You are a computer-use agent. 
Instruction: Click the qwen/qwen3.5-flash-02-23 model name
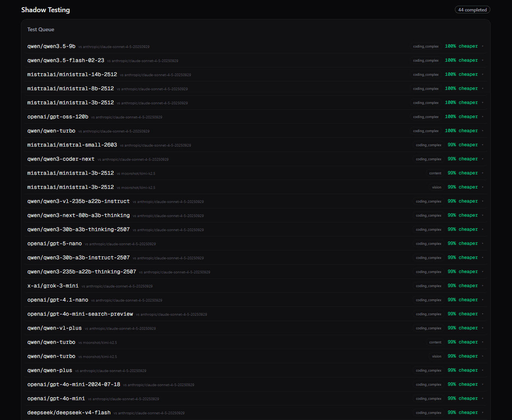[x=66, y=60]
